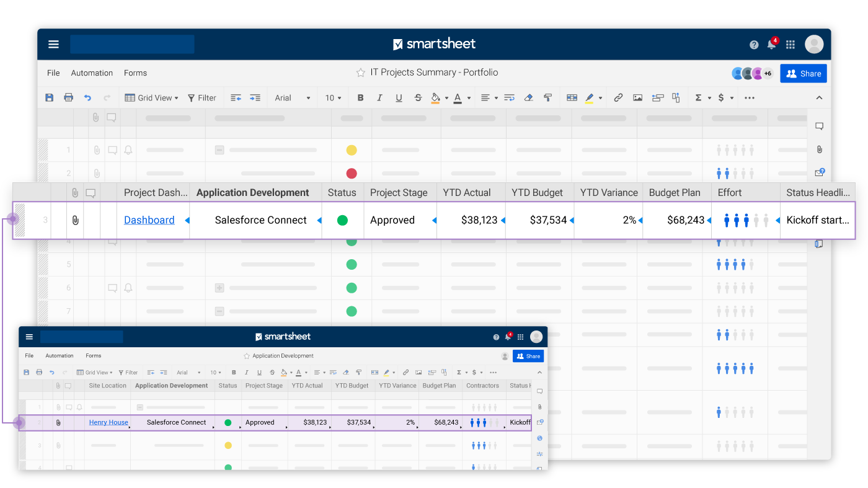Click Conditional formatting icon in main window toolbar
This screenshot has width=868, height=488.
tap(572, 97)
